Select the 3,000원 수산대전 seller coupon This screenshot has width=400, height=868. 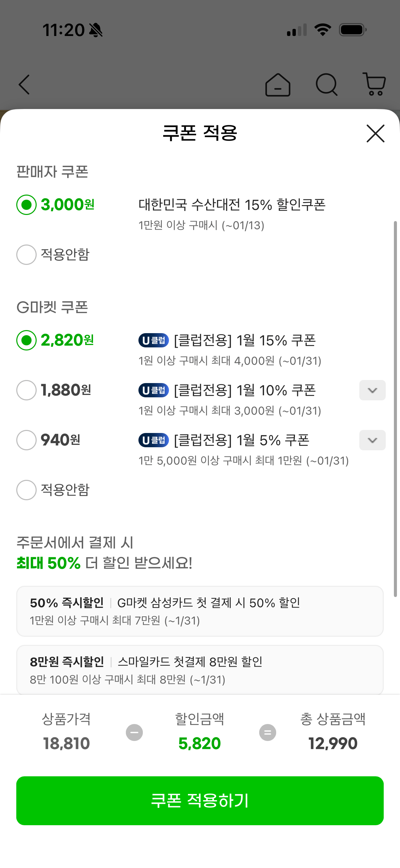(x=26, y=204)
